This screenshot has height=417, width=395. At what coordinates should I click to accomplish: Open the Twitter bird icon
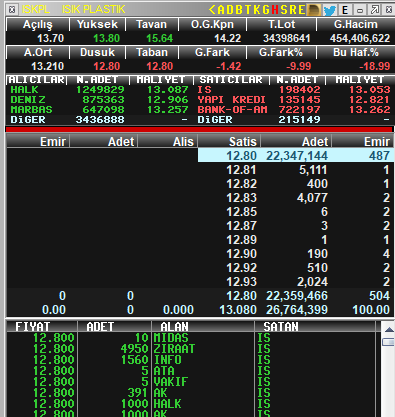coord(330,10)
